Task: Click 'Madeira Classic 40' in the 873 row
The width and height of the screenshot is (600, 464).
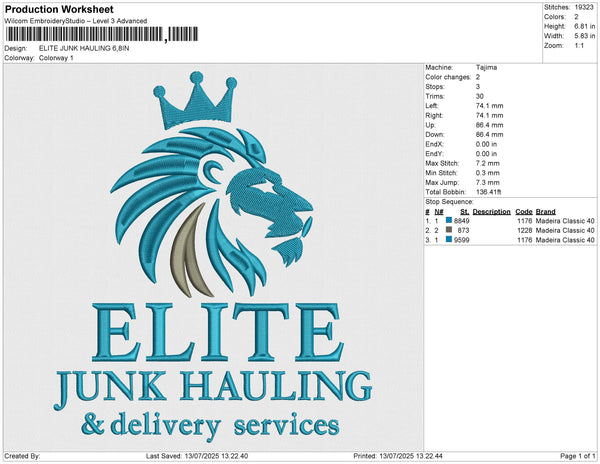Action: click(x=565, y=230)
